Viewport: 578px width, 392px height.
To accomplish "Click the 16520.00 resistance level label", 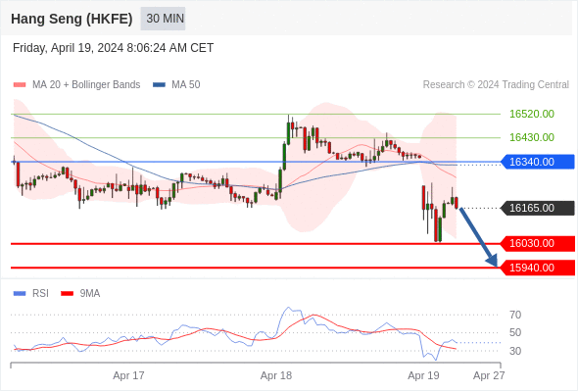I will coord(532,114).
